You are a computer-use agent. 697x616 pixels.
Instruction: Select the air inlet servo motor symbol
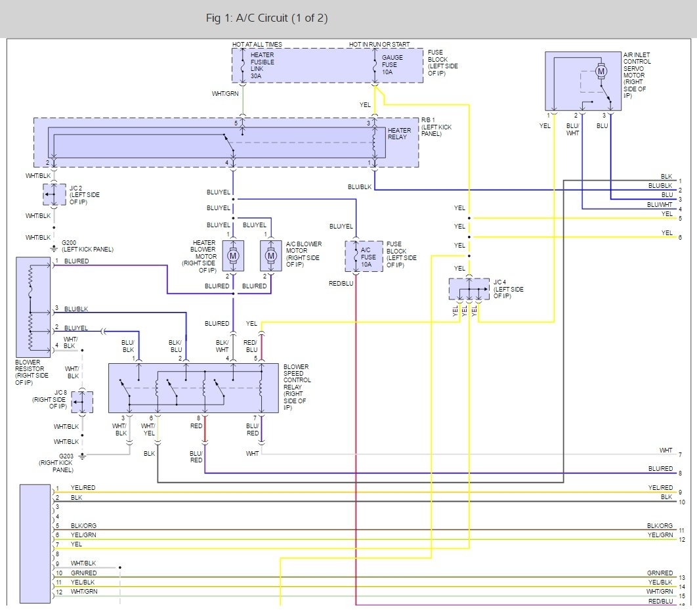click(x=600, y=71)
